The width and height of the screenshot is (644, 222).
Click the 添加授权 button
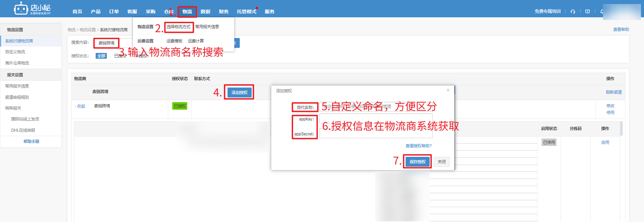pos(239,92)
